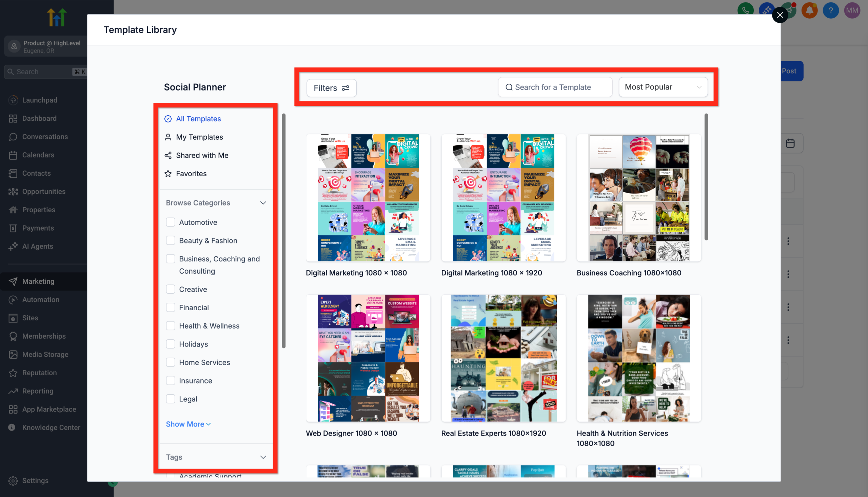This screenshot has width=868, height=497.
Task: Check the Health & Wellness category filter
Action: [x=171, y=326]
